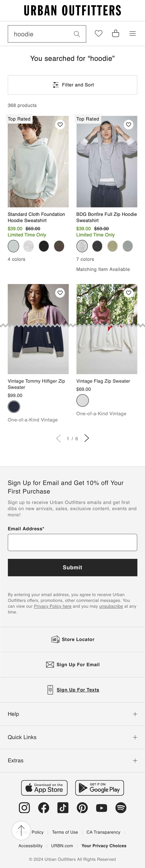145x868 pixels.
Task: Open the Instagram social icon
Action: pyautogui.click(x=24, y=808)
